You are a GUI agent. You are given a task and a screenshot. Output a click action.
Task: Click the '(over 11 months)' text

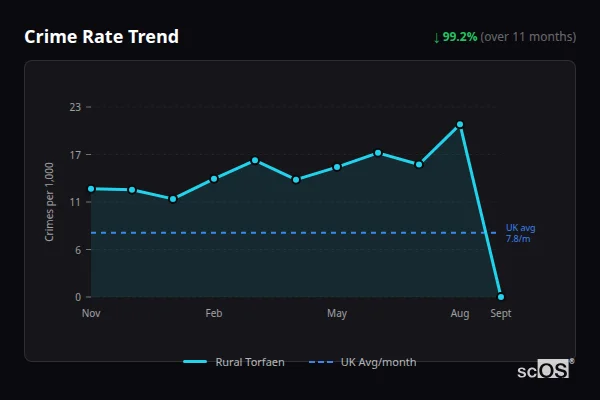pos(528,37)
